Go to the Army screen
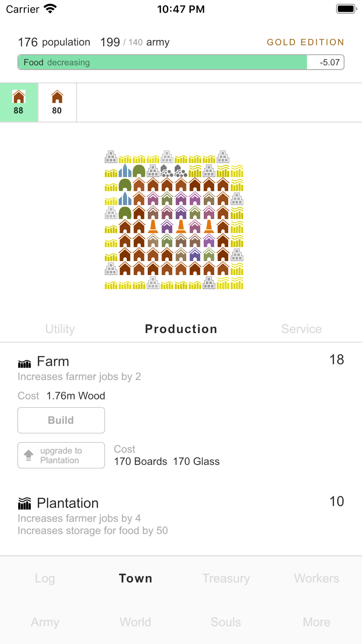 45,622
